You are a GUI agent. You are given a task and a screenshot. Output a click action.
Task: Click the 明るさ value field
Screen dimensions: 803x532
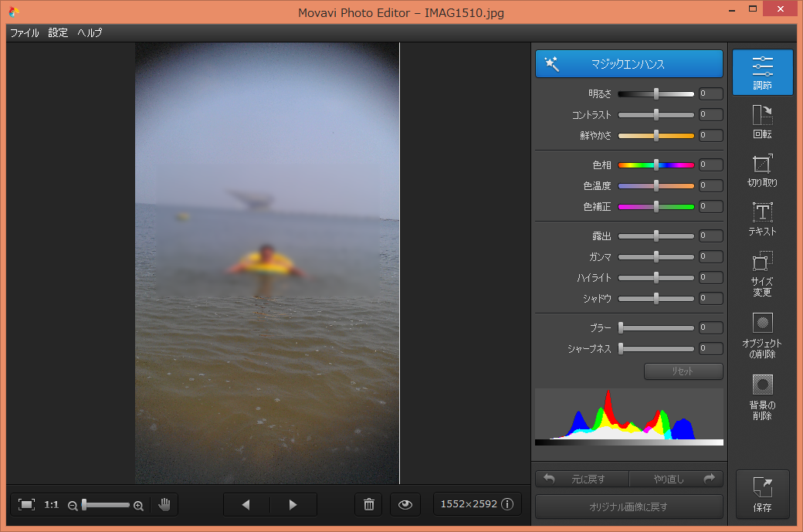point(711,93)
